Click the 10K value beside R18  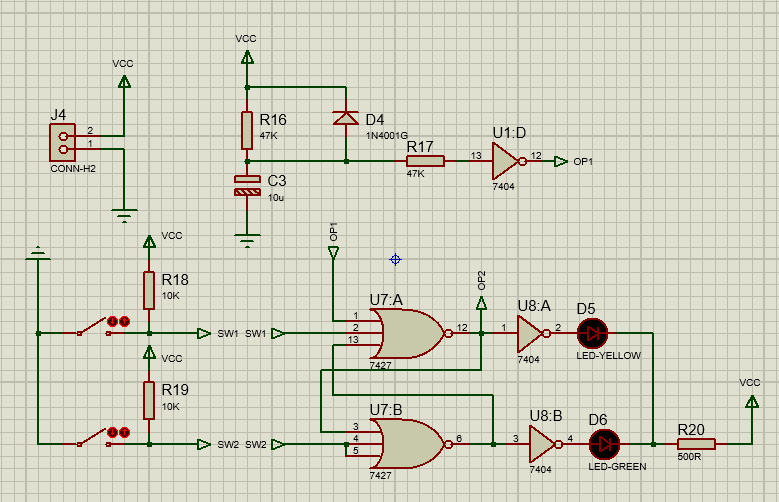(170, 296)
